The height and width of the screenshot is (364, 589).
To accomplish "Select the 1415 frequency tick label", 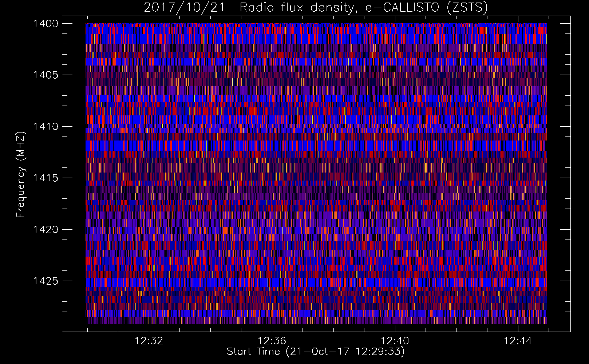I will [46, 178].
